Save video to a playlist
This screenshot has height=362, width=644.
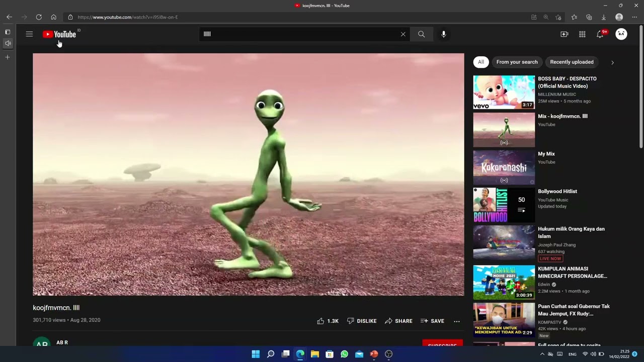[x=432, y=321]
